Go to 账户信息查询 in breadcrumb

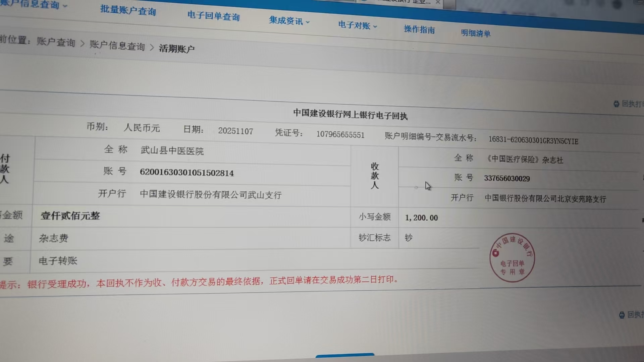pyautogui.click(x=117, y=46)
